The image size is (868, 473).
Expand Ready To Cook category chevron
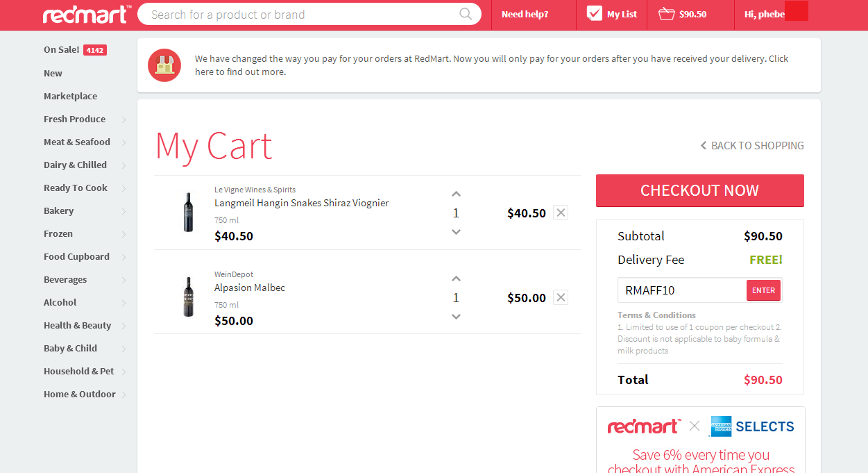click(124, 188)
